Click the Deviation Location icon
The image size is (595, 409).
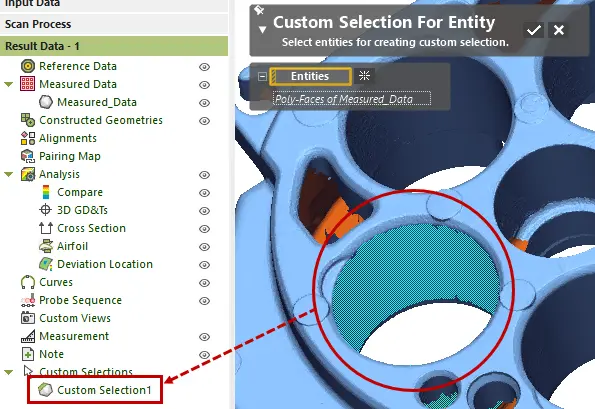[46, 264]
